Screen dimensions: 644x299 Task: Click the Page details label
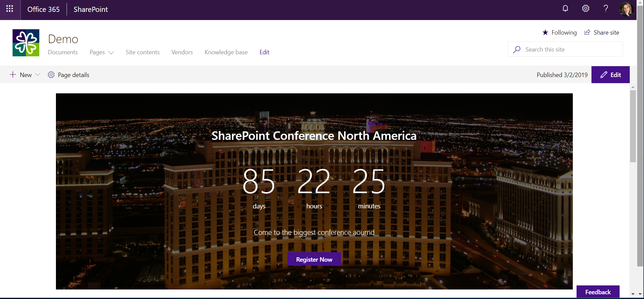pos(74,75)
